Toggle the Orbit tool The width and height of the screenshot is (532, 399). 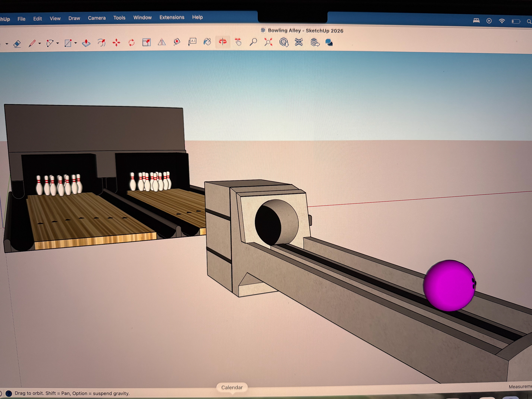tap(223, 42)
